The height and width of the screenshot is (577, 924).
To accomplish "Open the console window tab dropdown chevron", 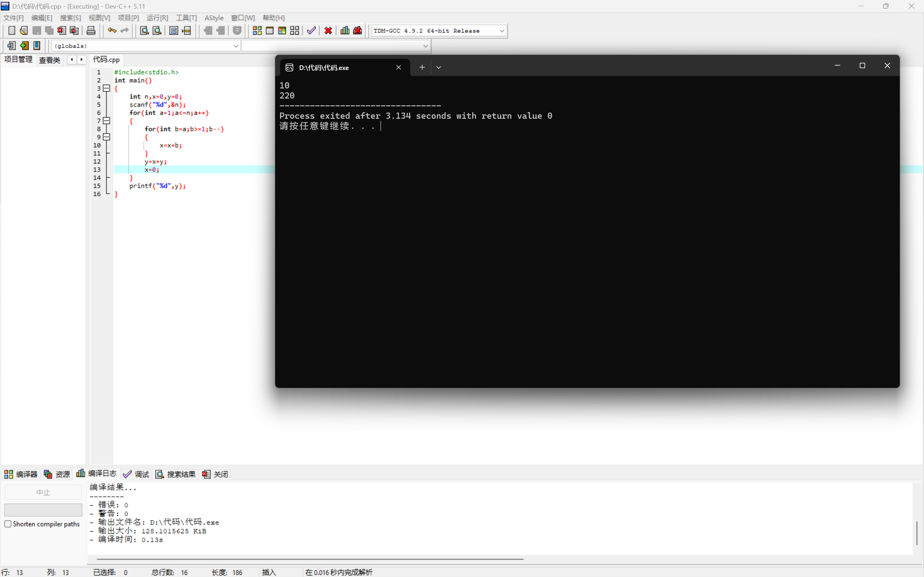I will coord(438,67).
